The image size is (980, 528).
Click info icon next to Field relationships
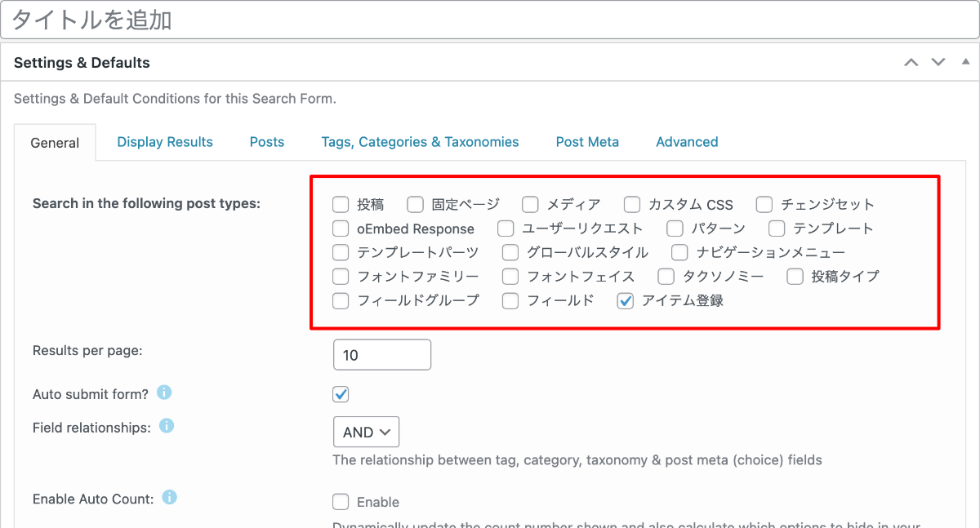coord(167,427)
